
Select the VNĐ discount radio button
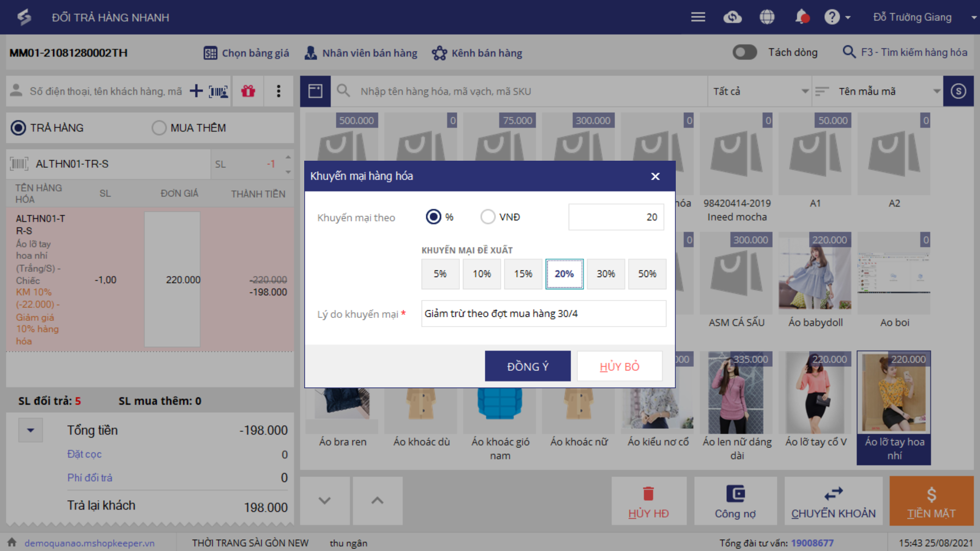488,217
